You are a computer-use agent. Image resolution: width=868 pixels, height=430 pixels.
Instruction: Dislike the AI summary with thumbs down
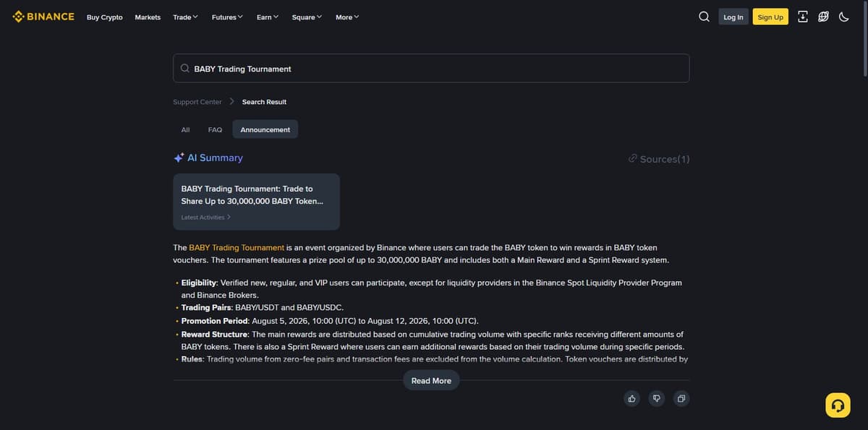point(657,398)
